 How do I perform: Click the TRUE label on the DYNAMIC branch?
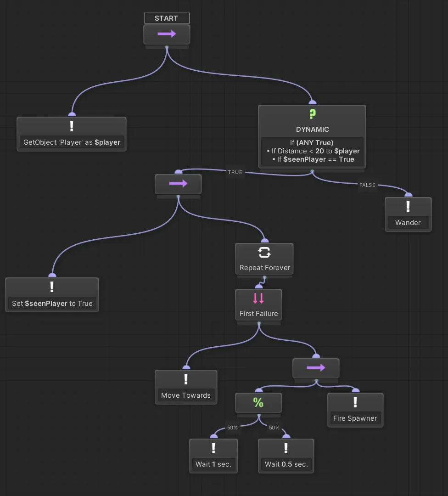click(x=235, y=172)
